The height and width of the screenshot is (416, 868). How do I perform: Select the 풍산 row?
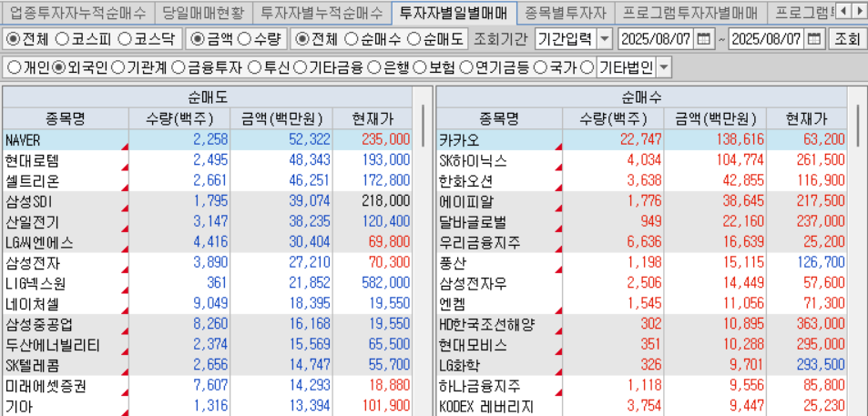(641, 263)
